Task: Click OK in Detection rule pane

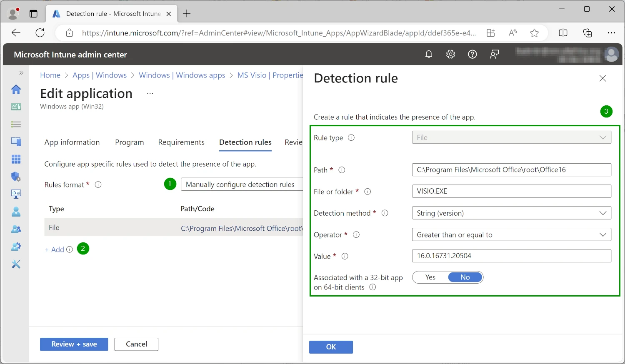Action: [x=331, y=347]
